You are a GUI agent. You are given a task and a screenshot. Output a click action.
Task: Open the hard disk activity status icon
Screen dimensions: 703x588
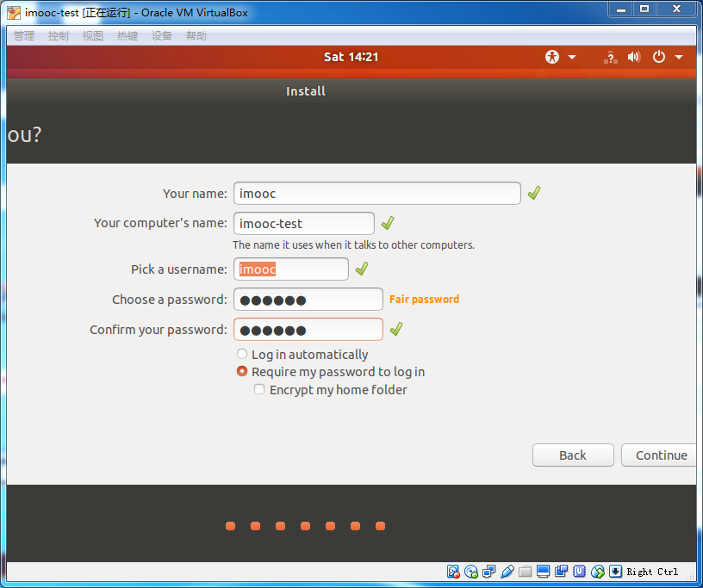point(453,572)
